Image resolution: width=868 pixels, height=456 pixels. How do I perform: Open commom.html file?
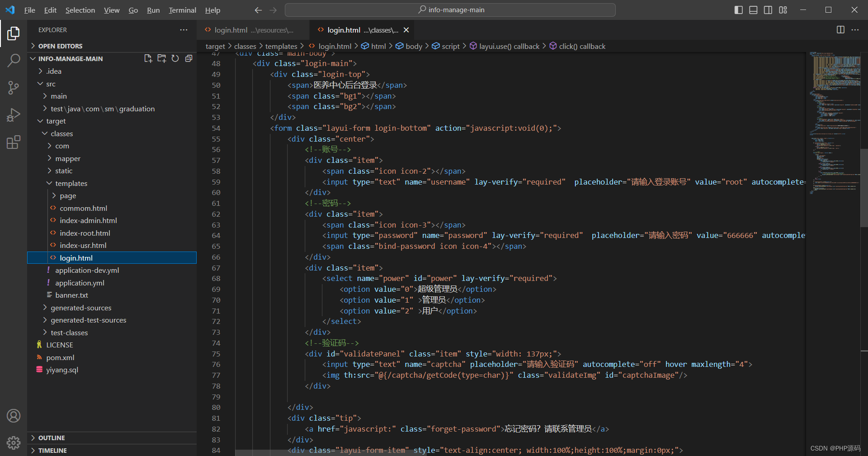click(x=112, y=208)
